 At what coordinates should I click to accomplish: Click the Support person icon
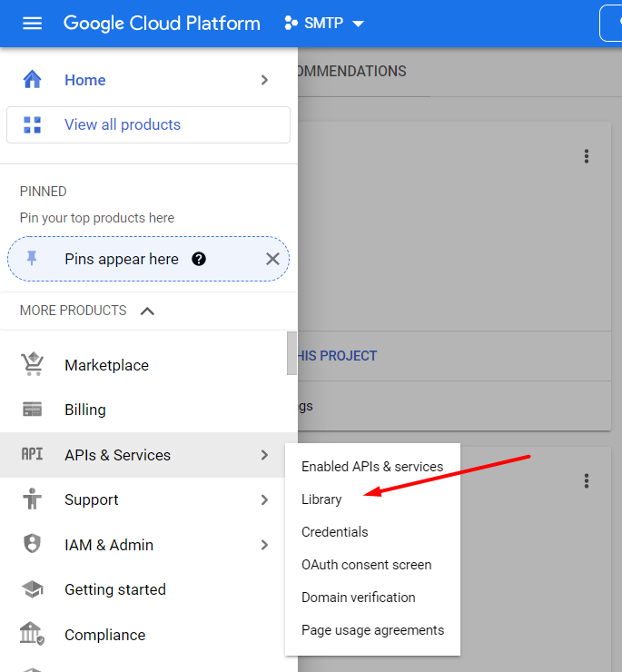[32, 499]
